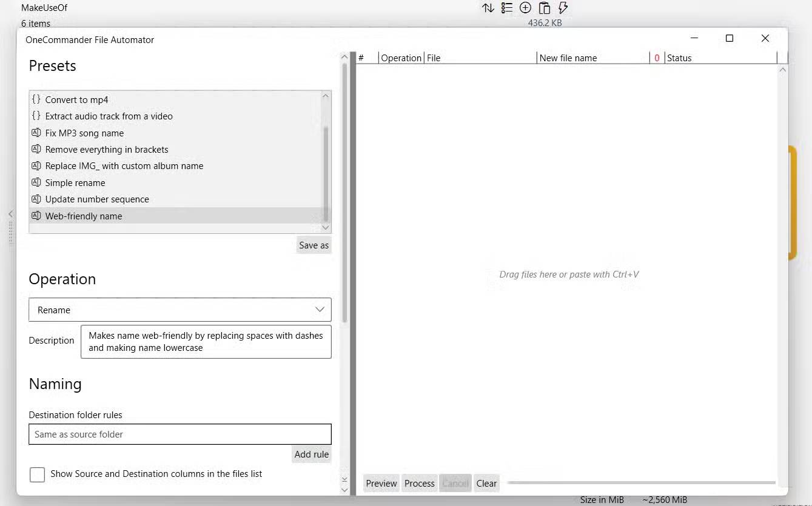Enable Show Source and Destination columns checkbox
The height and width of the screenshot is (506, 812).
(x=37, y=474)
